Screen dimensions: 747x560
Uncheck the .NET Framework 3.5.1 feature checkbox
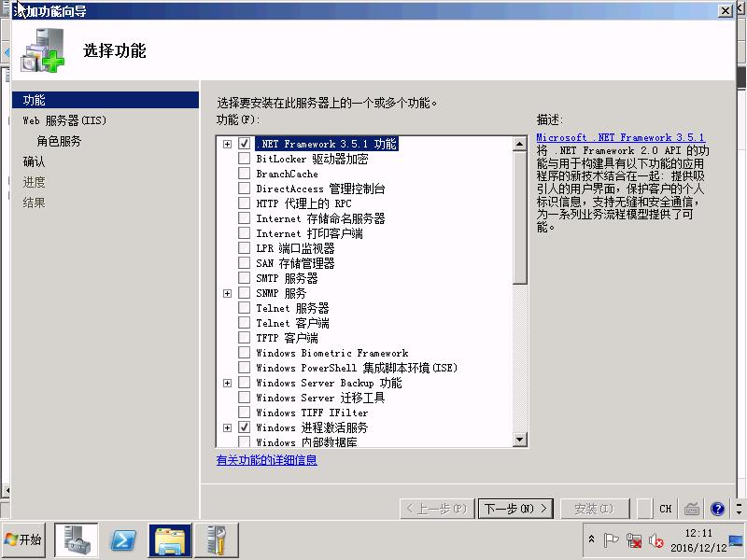[x=245, y=144]
